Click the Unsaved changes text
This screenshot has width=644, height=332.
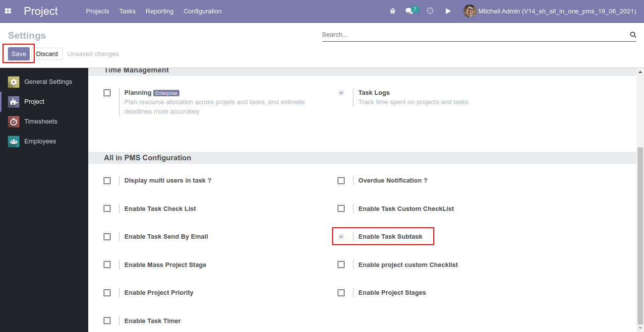point(93,54)
